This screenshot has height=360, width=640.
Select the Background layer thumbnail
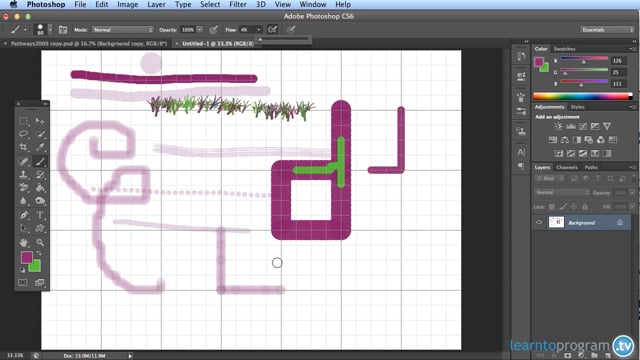[556, 222]
